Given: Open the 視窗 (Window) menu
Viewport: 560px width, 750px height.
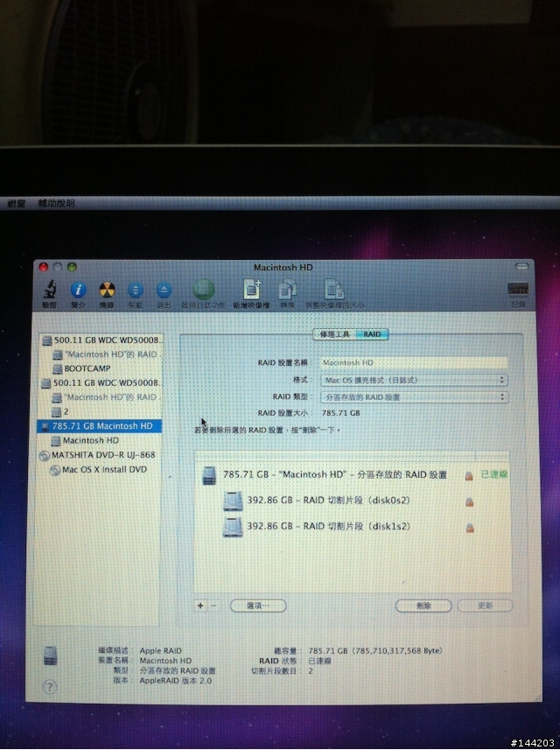Looking at the screenshot, I should (17, 203).
